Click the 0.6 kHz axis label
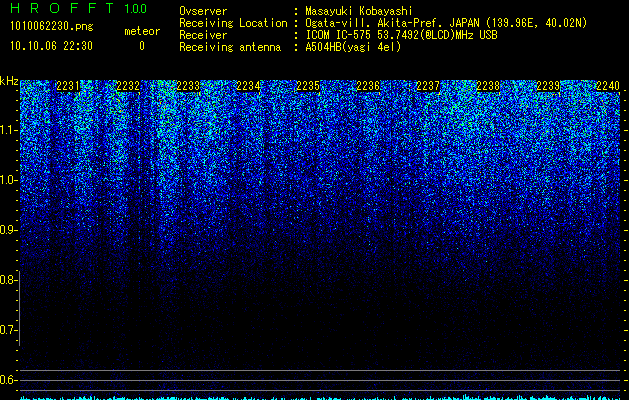The image size is (629, 400). click(8, 380)
